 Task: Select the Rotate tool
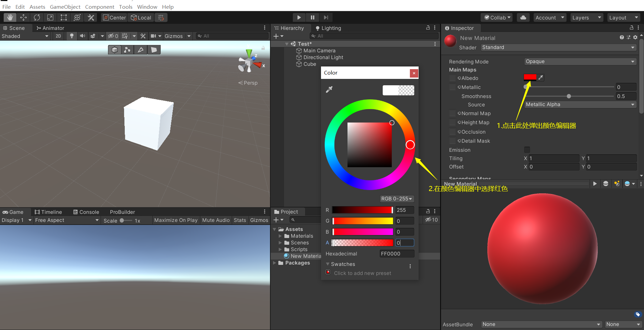(x=37, y=17)
